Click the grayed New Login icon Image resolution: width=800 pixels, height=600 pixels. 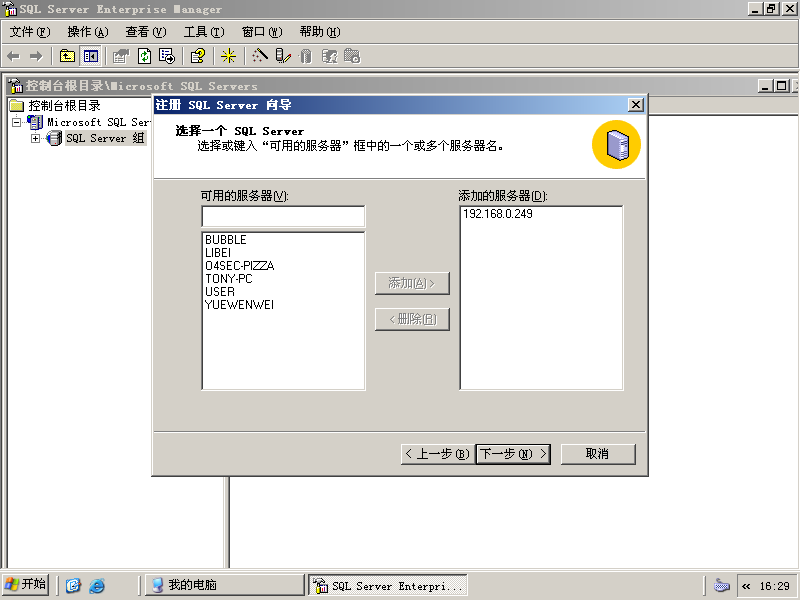[x=330, y=56]
